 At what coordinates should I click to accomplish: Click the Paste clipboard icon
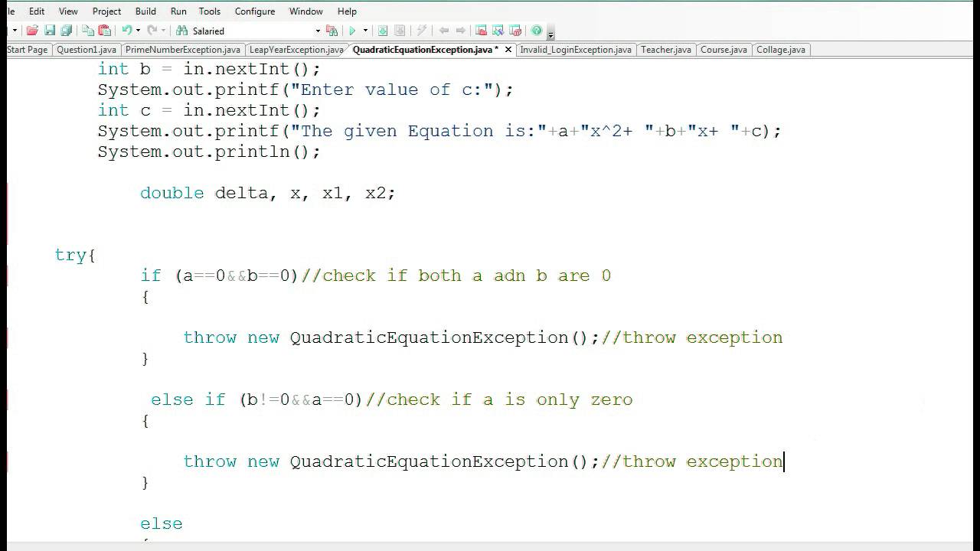tap(105, 31)
